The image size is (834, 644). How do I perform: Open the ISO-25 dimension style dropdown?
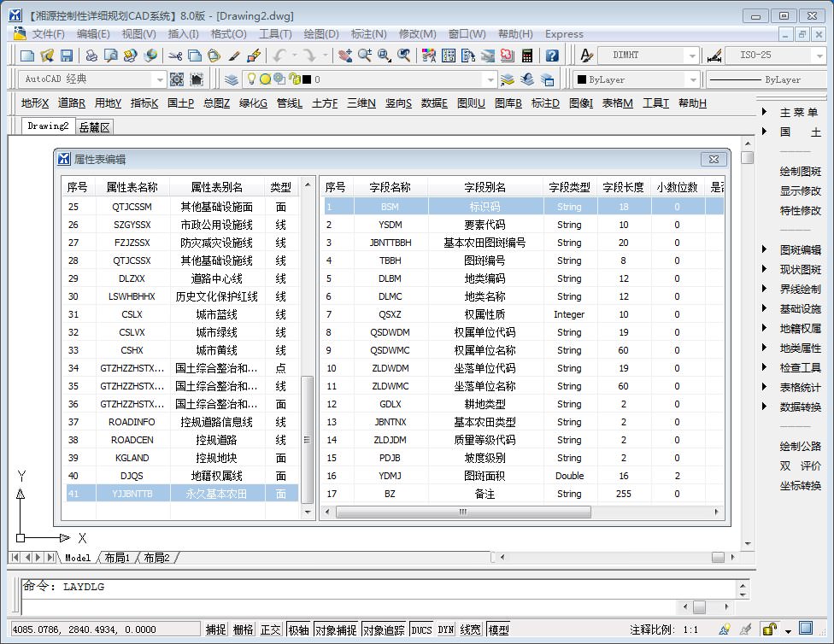pos(819,56)
